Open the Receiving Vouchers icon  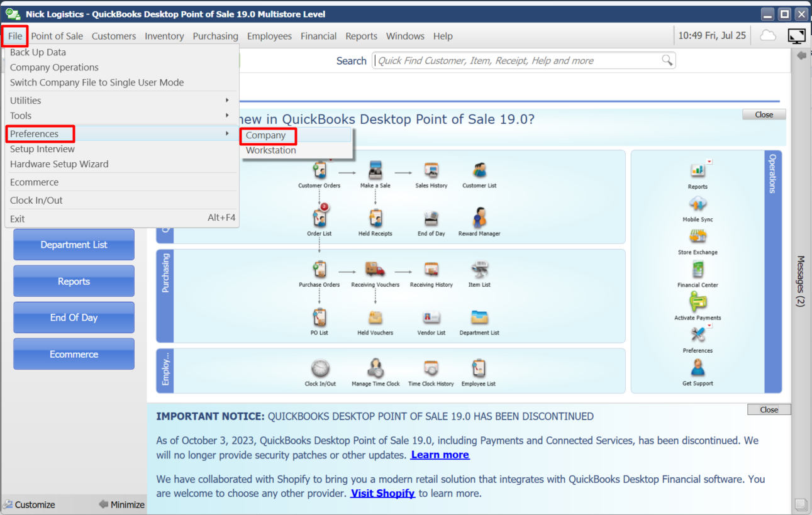coord(375,269)
